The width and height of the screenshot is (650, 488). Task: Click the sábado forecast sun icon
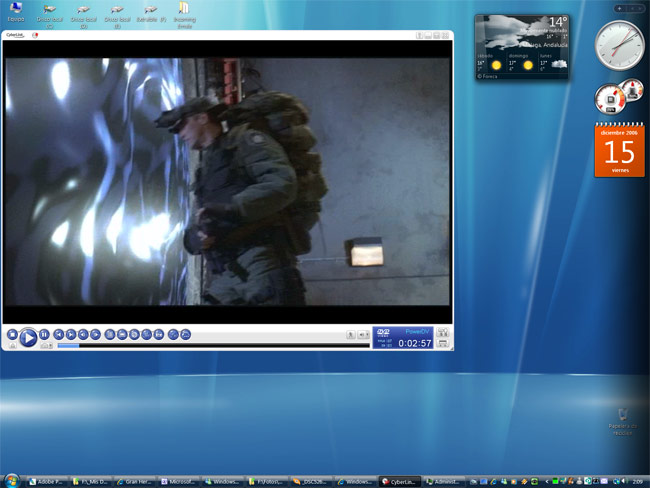[x=496, y=65]
